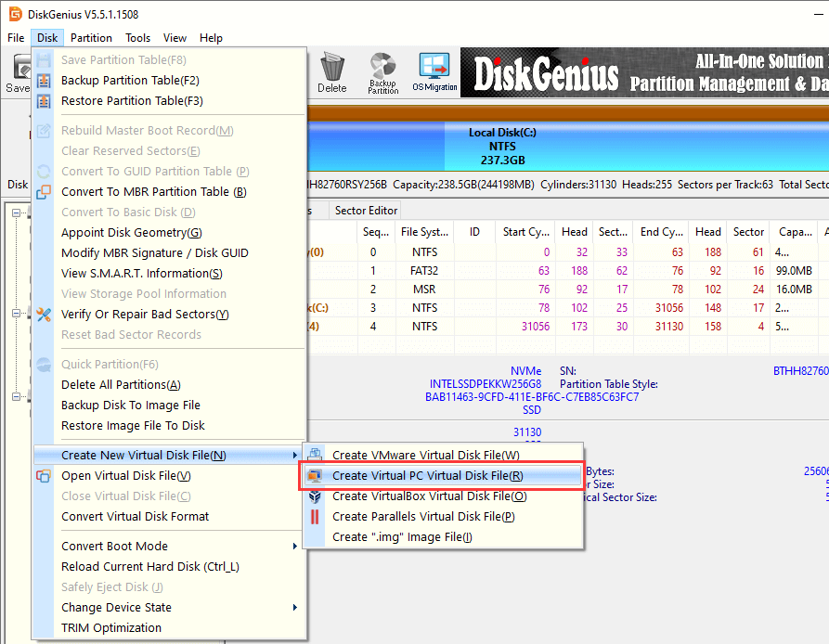Select Create Virtual PC Virtual Disk File
Screen dimensions: 829x644
click(x=427, y=476)
